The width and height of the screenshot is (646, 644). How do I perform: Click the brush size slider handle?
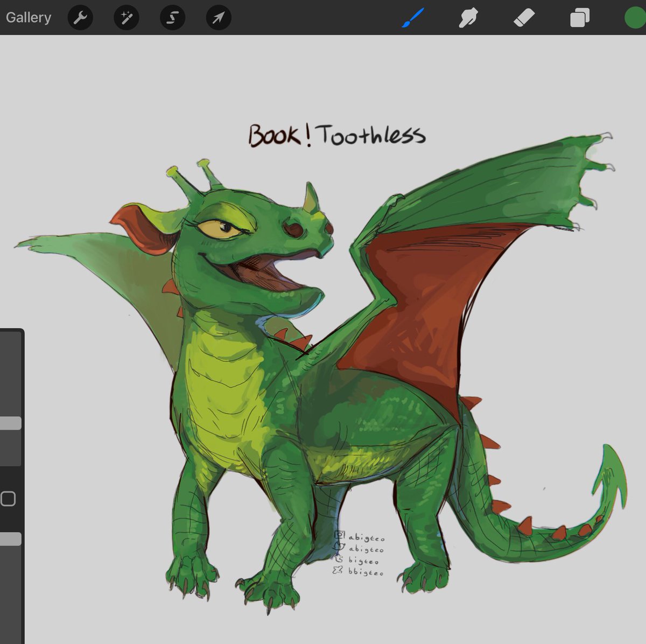[x=10, y=423]
